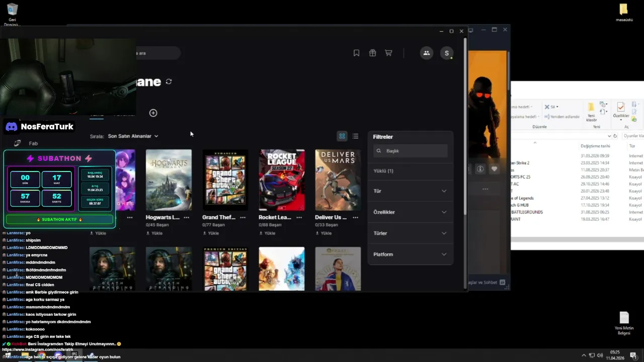Open the gift icon in Epic launcher header

372,53
